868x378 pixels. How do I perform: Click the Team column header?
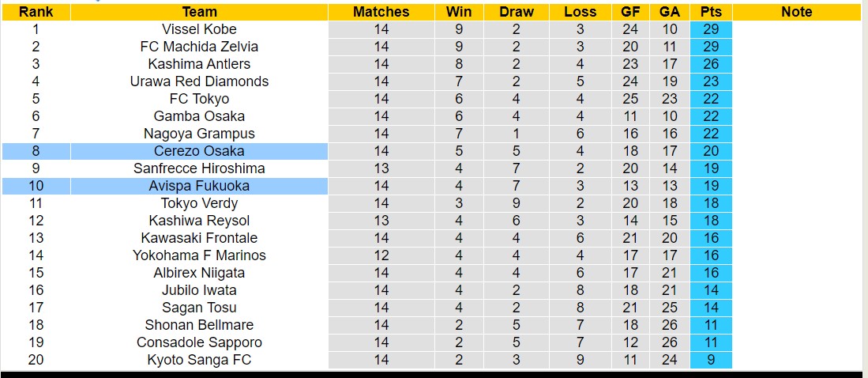click(x=199, y=12)
